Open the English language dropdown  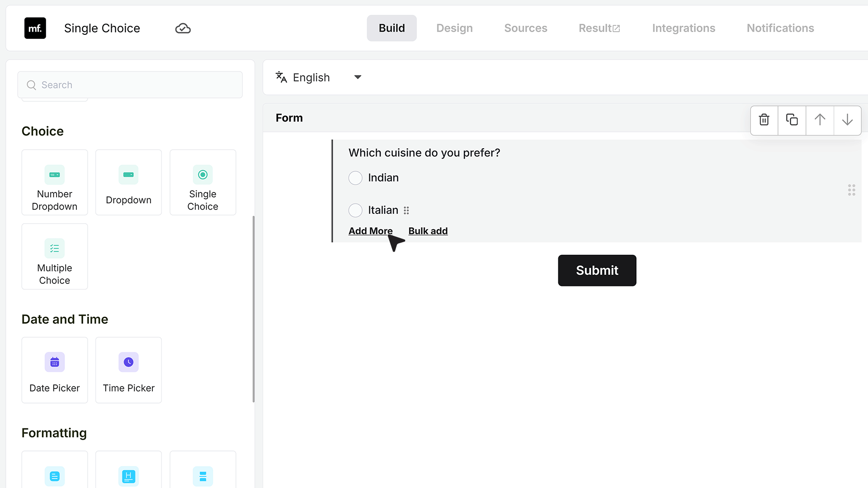319,77
